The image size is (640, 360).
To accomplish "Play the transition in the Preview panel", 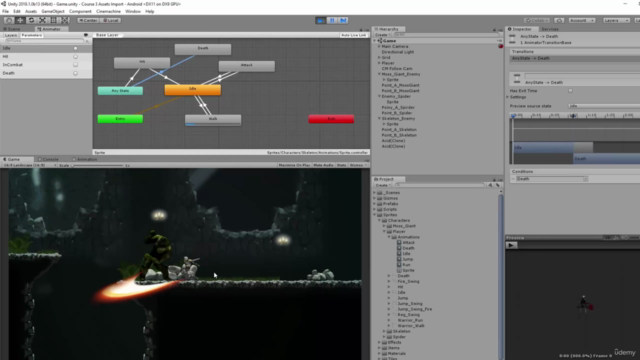I will 511,245.
